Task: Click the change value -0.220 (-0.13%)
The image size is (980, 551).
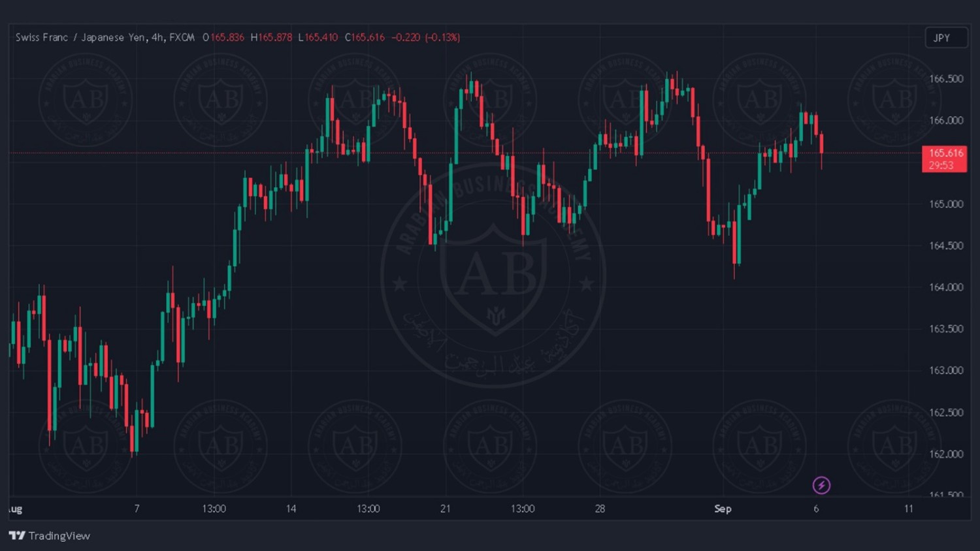Action: click(x=425, y=37)
